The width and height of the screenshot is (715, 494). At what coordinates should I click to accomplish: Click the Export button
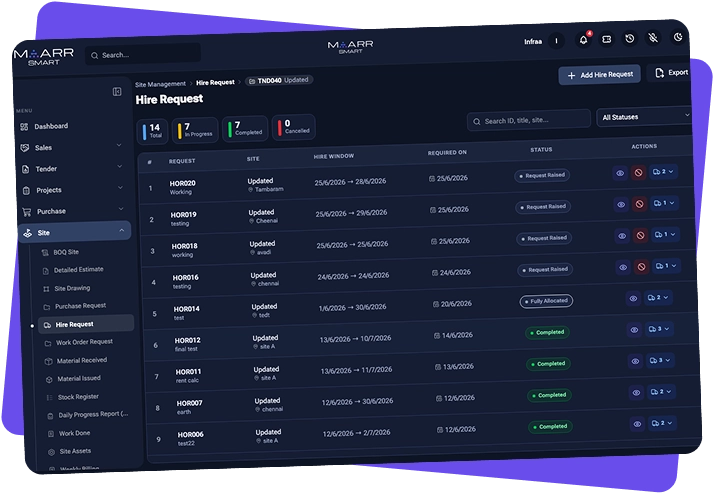tap(670, 73)
